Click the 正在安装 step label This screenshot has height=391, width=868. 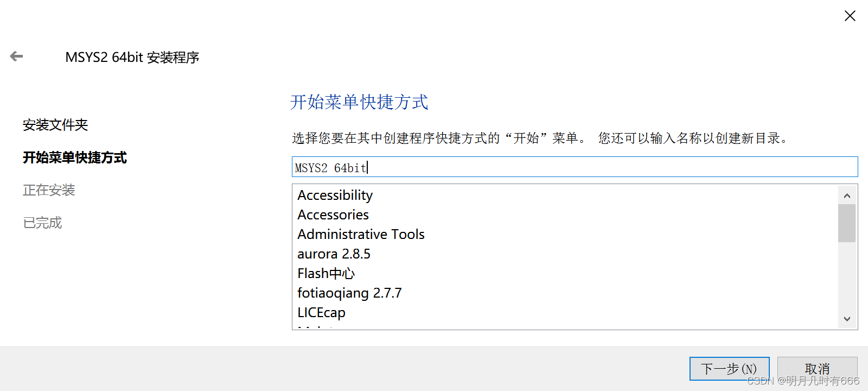[49, 191]
